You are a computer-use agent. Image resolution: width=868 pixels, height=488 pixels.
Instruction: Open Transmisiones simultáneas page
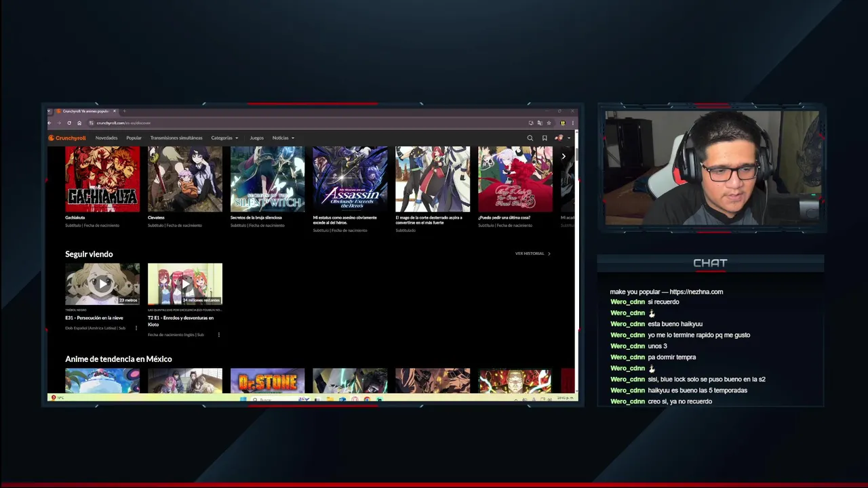point(176,138)
